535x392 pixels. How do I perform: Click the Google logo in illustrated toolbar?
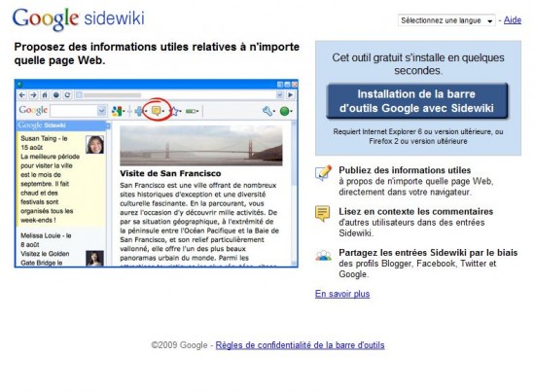point(33,110)
